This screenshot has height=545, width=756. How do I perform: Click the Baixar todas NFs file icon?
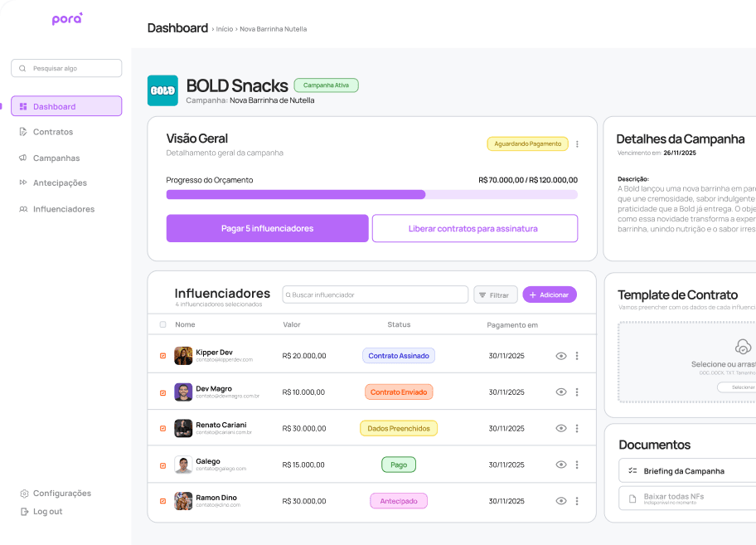[632, 499]
